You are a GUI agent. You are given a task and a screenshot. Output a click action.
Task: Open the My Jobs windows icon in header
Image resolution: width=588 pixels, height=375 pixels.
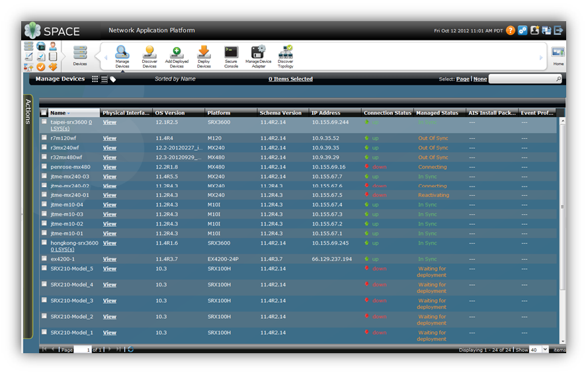click(x=546, y=30)
